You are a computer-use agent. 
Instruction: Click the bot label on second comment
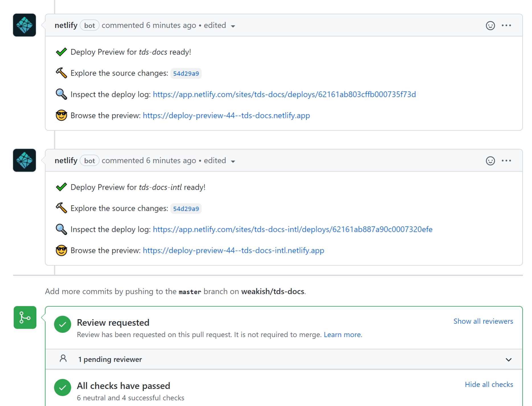pyautogui.click(x=89, y=161)
